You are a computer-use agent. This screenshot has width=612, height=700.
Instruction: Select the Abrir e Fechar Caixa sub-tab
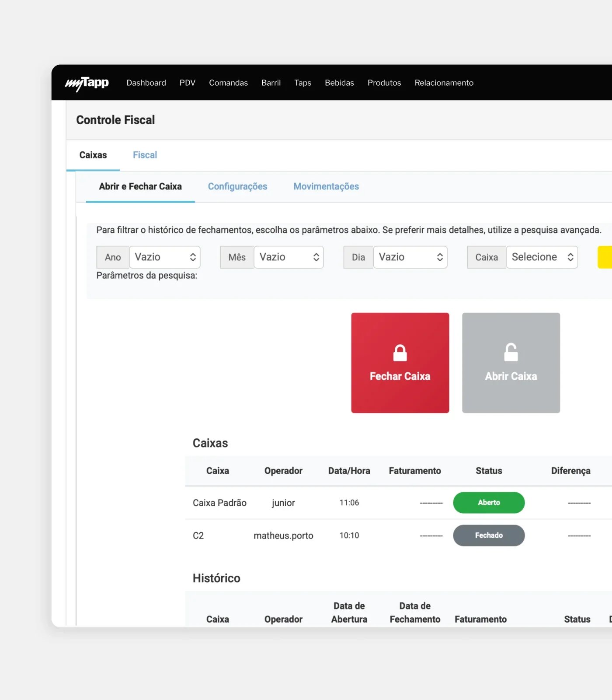click(140, 186)
